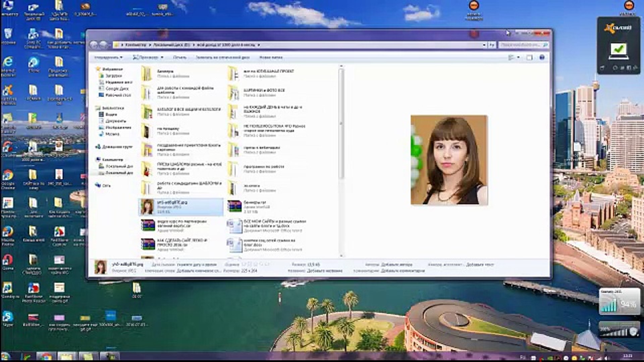Click Укажите дату и время field
This screenshot has width=644, height=362.
pos(197,264)
